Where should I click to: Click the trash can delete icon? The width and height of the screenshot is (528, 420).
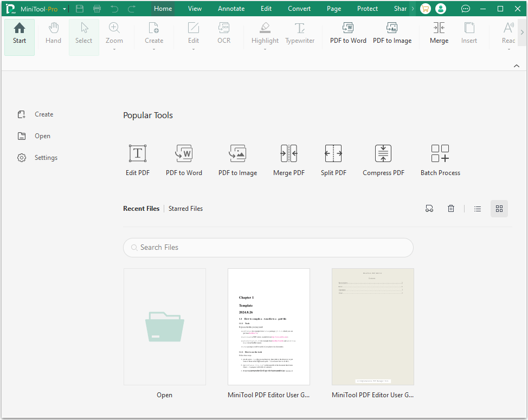point(451,209)
